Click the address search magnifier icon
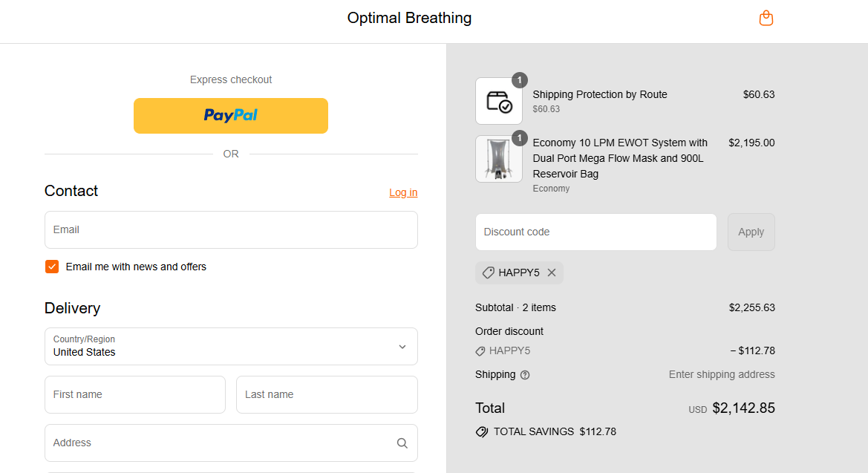Screen dimensions: 868x473 [402, 443]
